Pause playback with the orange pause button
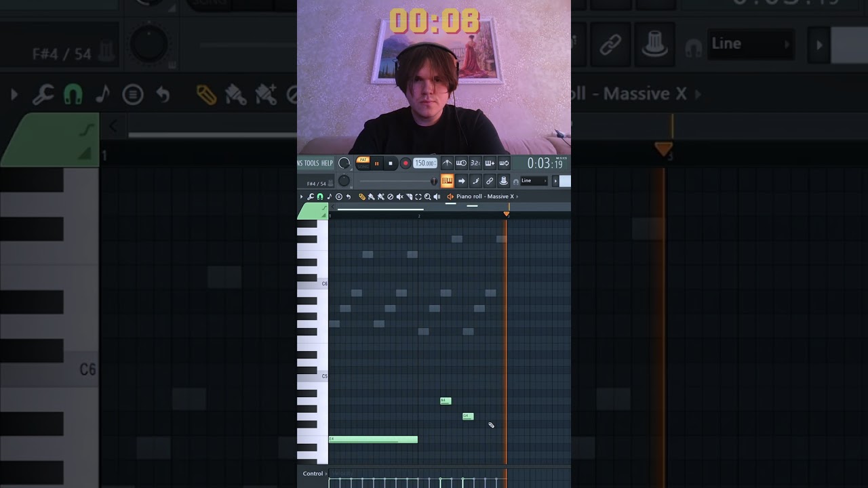This screenshot has width=868, height=488. point(376,163)
